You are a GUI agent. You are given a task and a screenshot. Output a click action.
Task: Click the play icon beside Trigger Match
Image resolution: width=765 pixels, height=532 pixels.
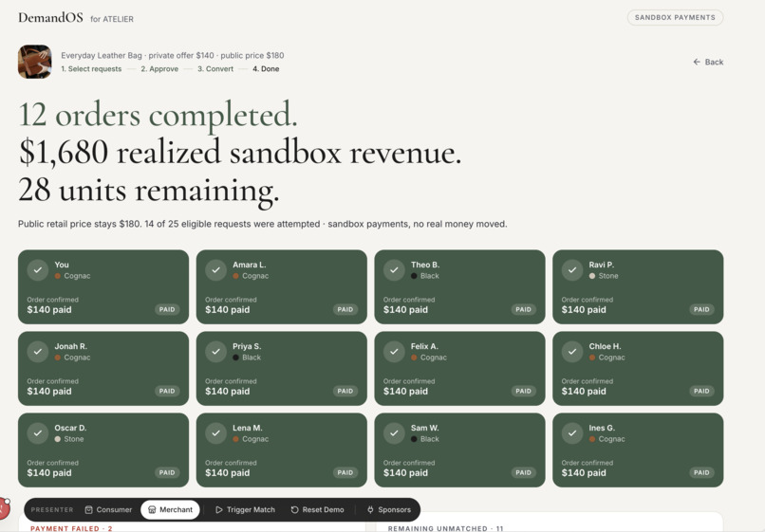click(x=219, y=509)
